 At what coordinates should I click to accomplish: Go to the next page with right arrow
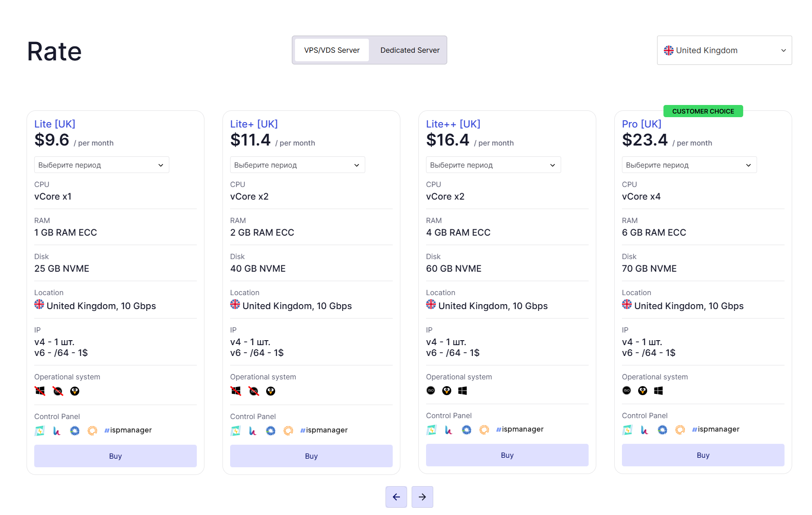click(x=422, y=497)
